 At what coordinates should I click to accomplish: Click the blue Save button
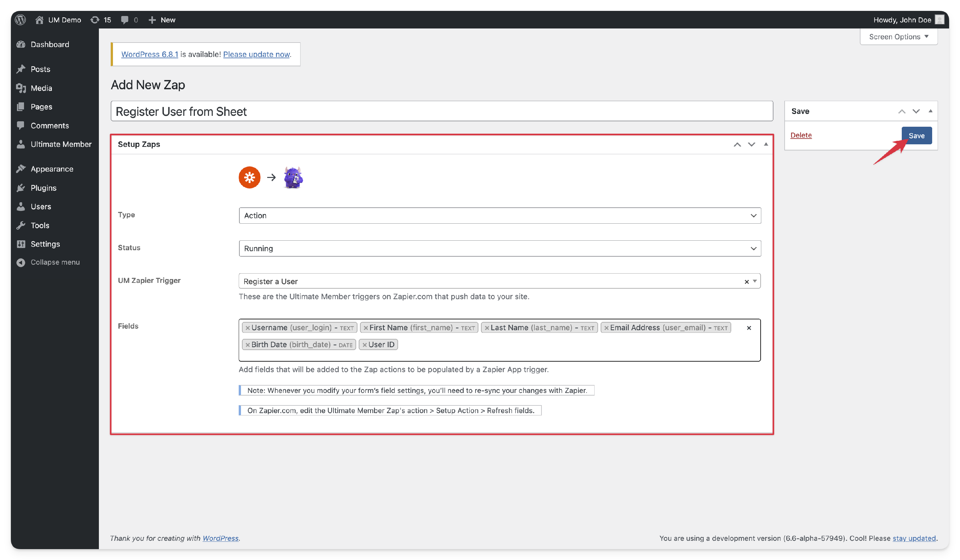916,136
